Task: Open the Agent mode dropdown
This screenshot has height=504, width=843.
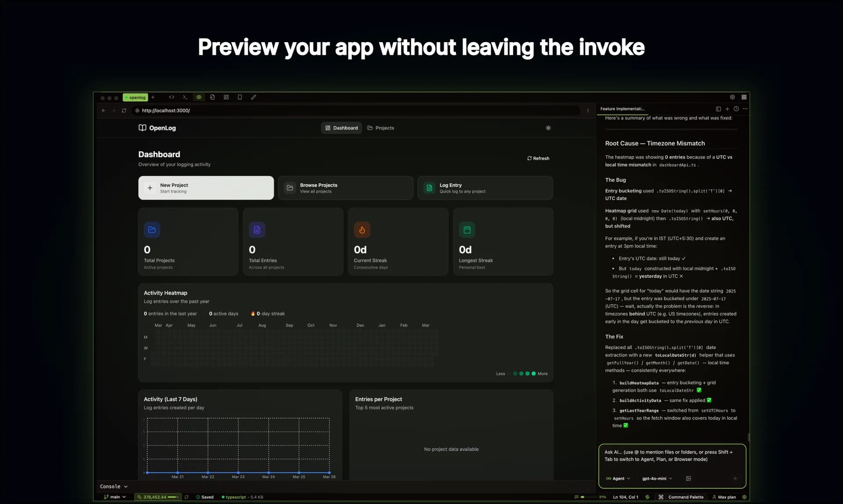Action: (618, 479)
